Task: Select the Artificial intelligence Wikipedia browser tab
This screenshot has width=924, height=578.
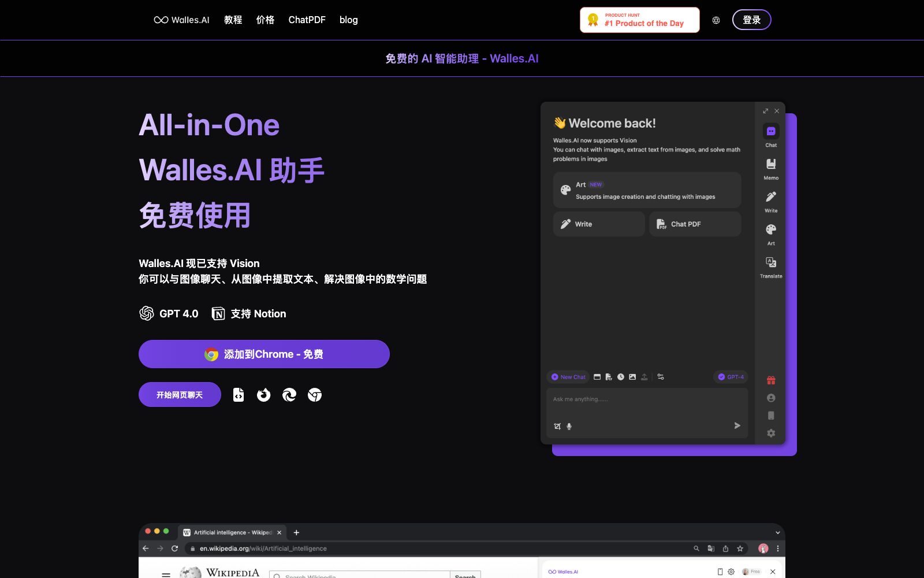Action: click(233, 532)
